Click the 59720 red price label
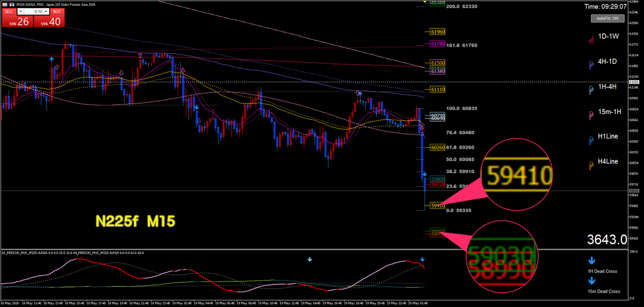This screenshot has height=307, width=644. pyautogui.click(x=437, y=184)
